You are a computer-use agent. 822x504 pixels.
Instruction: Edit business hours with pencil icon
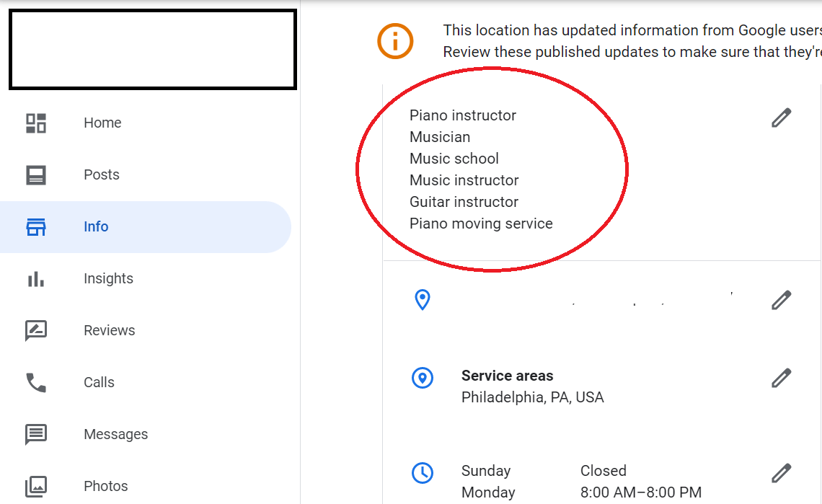781,473
